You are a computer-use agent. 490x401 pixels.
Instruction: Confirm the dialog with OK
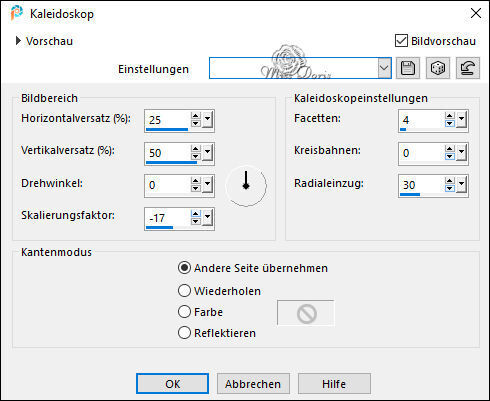pyautogui.click(x=172, y=384)
